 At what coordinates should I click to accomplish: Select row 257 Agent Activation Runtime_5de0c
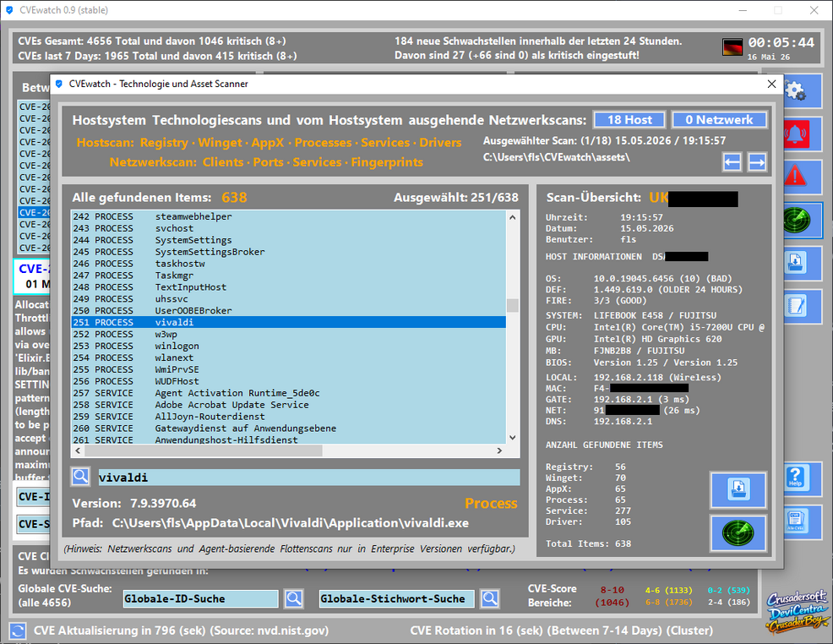coord(288,393)
